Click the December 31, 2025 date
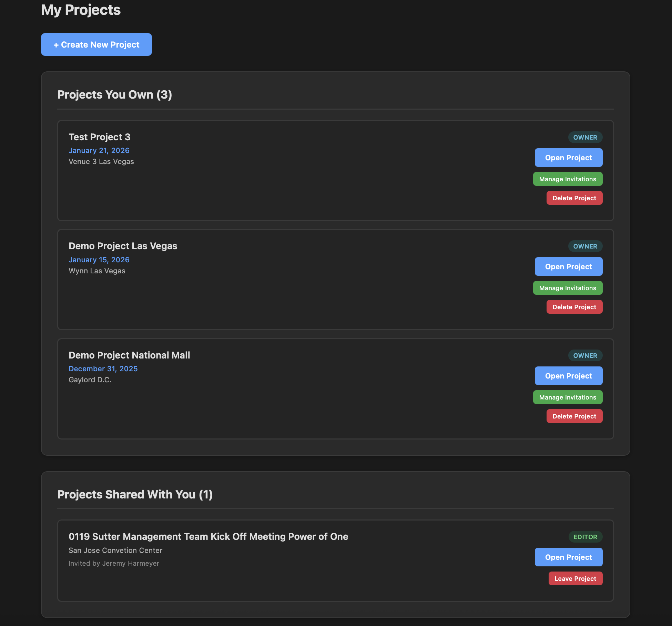Viewport: 672px width, 626px height. coord(103,369)
